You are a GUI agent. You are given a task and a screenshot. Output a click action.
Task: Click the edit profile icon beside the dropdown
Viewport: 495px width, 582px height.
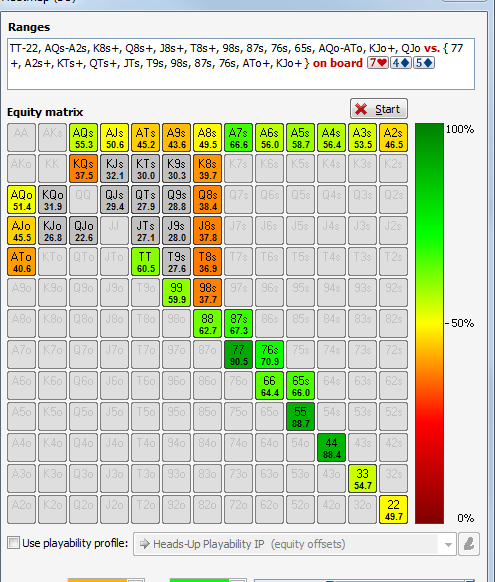(x=469, y=544)
